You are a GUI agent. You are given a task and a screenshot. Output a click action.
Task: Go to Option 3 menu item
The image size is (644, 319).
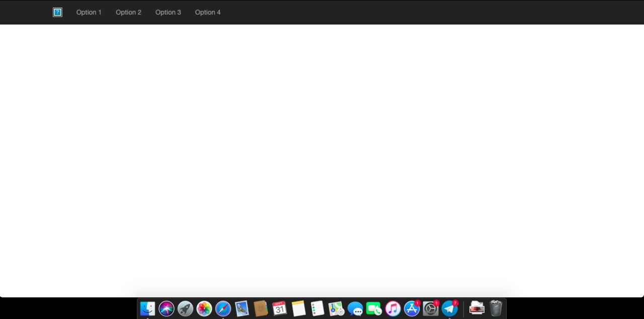click(x=168, y=12)
